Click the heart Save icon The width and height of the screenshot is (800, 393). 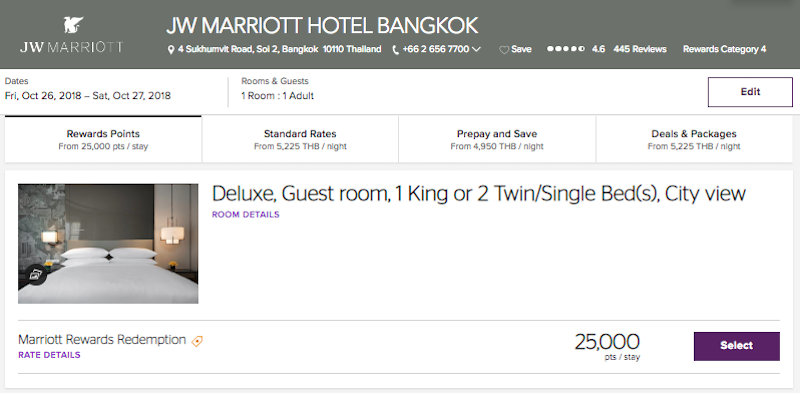pyautogui.click(x=504, y=50)
